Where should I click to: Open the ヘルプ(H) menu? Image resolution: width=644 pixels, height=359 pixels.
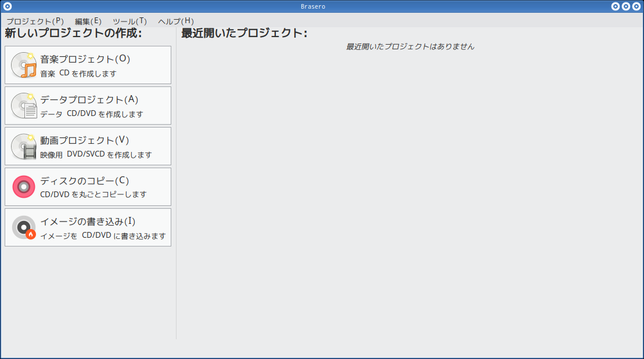point(176,21)
